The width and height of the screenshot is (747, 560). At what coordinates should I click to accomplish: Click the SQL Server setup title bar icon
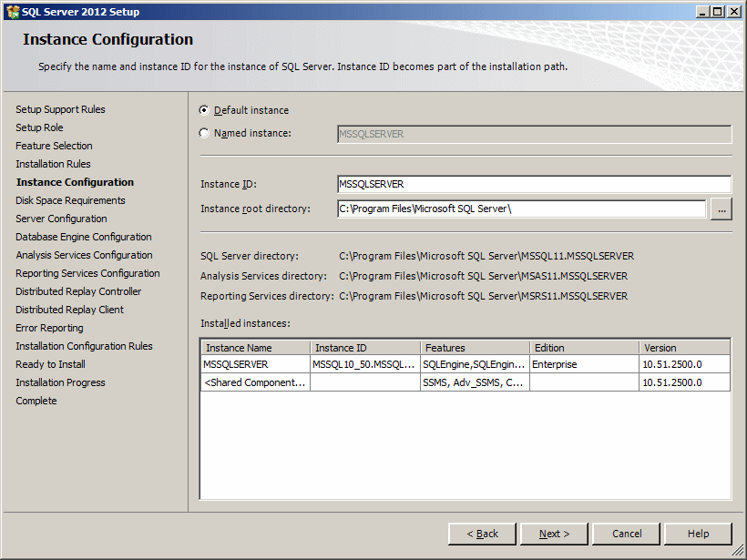coord(13,12)
